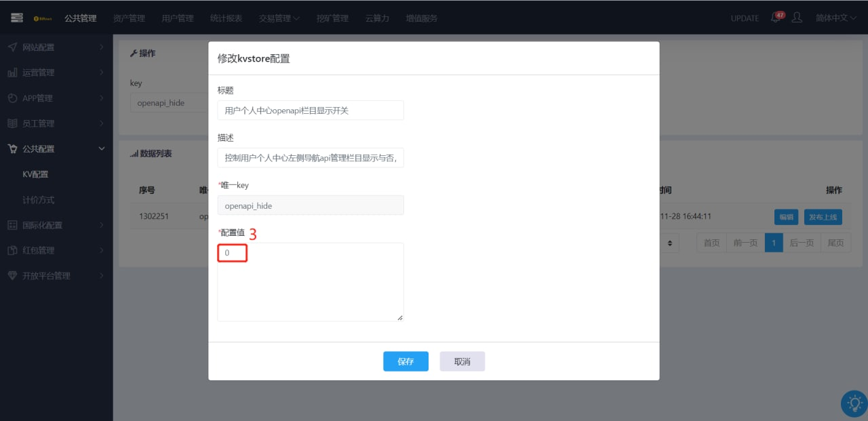Select 计价方式 in the sidebar

(x=38, y=200)
